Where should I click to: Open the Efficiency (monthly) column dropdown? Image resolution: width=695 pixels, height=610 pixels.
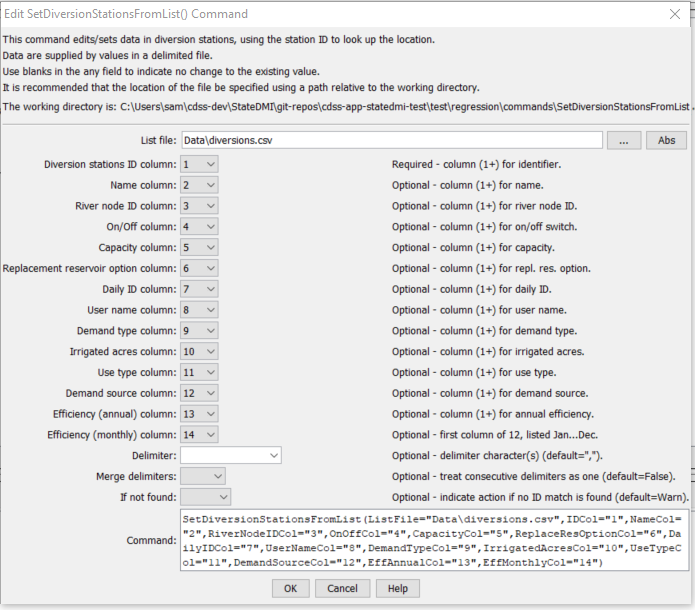pos(199,435)
